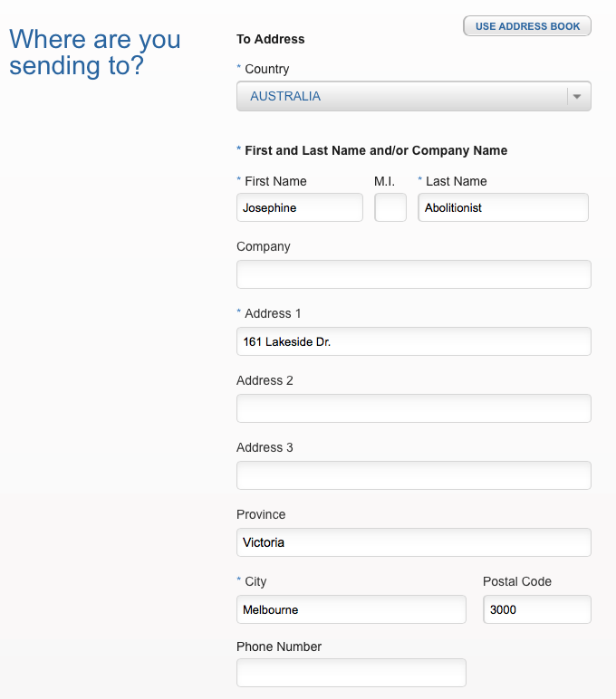The width and height of the screenshot is (616, 699).
Task: Focus the First Name field containing Josephine
Action: coord(299,207)
